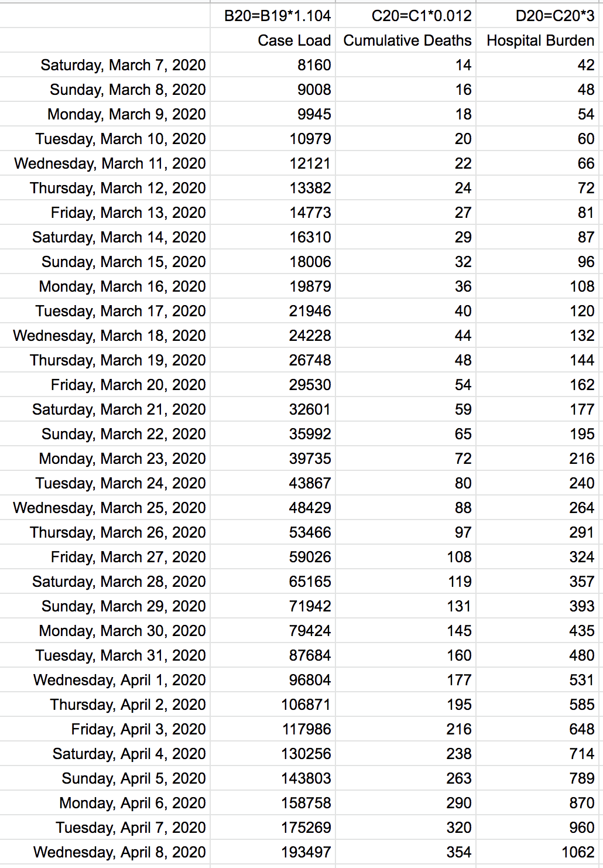Select the Saturday, March 7, 2020 date cell
Screen dimensions: 603x868
point(105,65)
